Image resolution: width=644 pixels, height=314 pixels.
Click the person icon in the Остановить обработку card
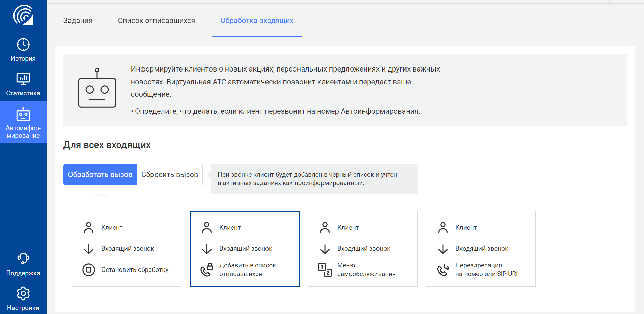pos(89,228)
